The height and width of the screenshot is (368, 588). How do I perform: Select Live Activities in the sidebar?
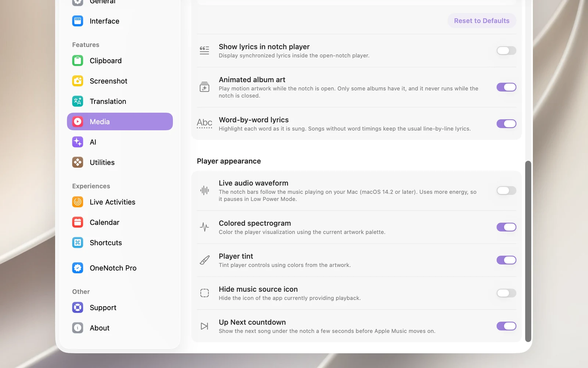pos(120,202)
